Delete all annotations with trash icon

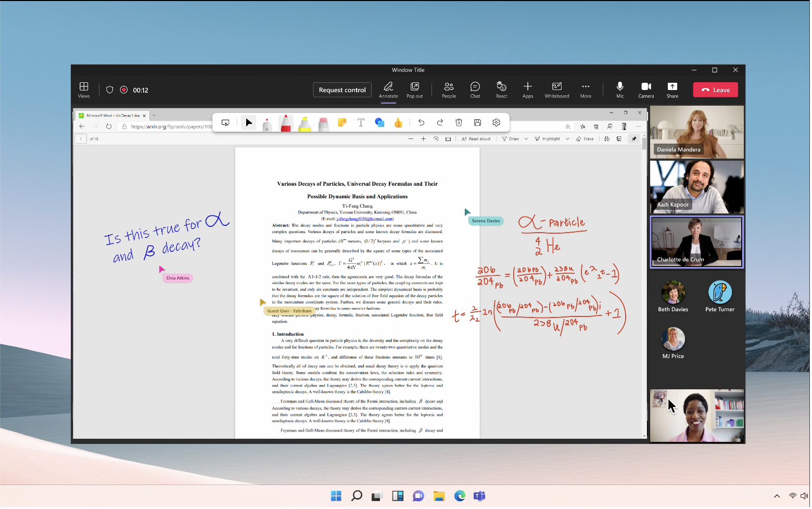point(459,123)
